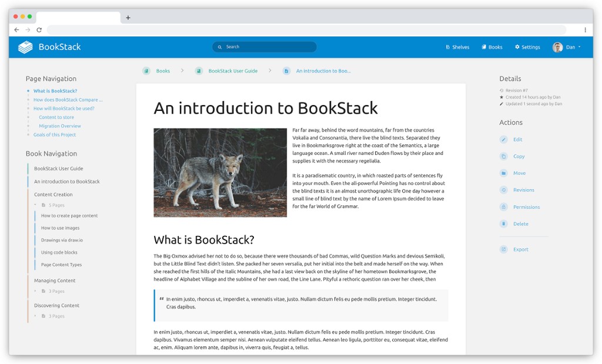This screenshot has height=364, width=602.
Task: Click the Permissions action link
Action: [x=526, y=207]
